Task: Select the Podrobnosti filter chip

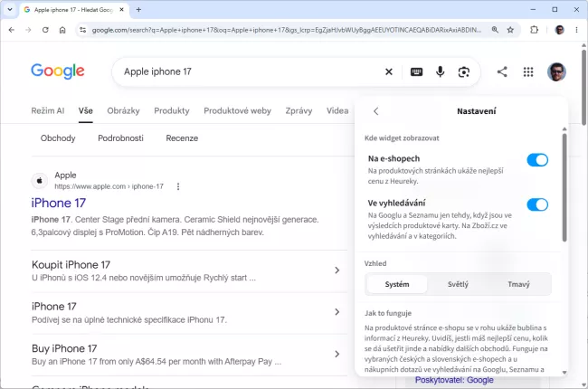Action: (120, 138)
